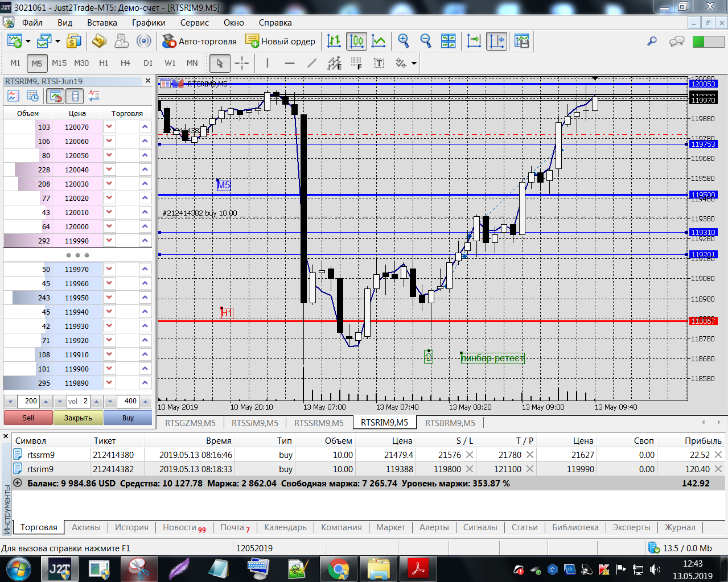Open the chat bubbles icon
The width and height of the screenshot is (728, 582).
(677, 41)
